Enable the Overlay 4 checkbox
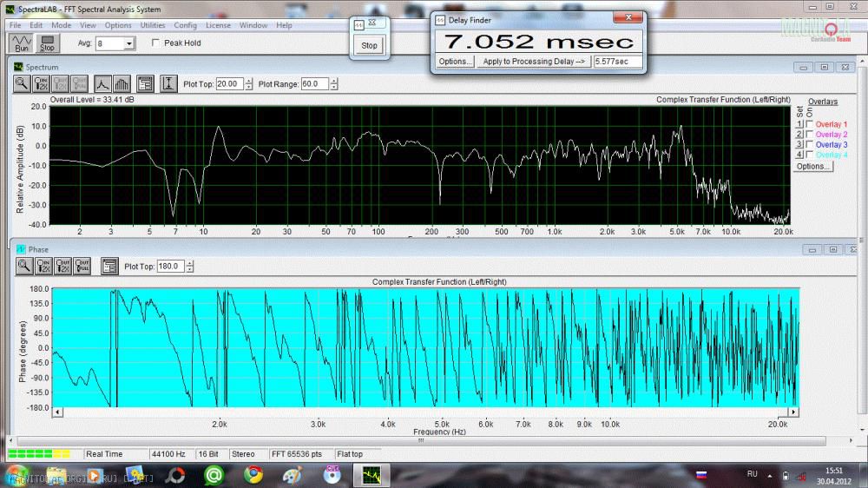Viewport: 868px width, 488px height. [810, 154]
